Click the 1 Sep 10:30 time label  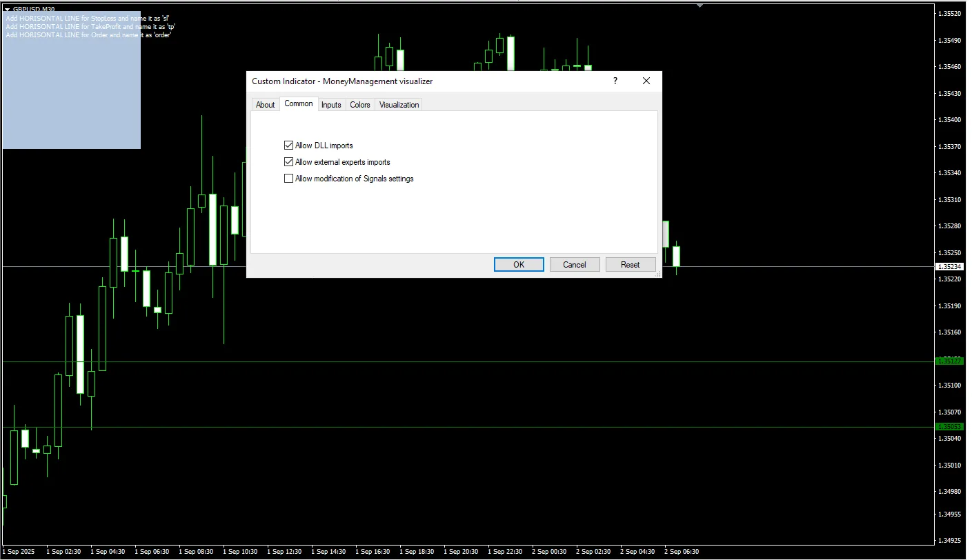point(240,552)
